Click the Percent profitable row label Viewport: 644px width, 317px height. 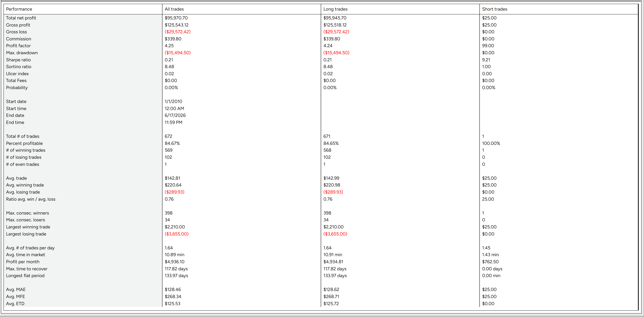point(24,143)
